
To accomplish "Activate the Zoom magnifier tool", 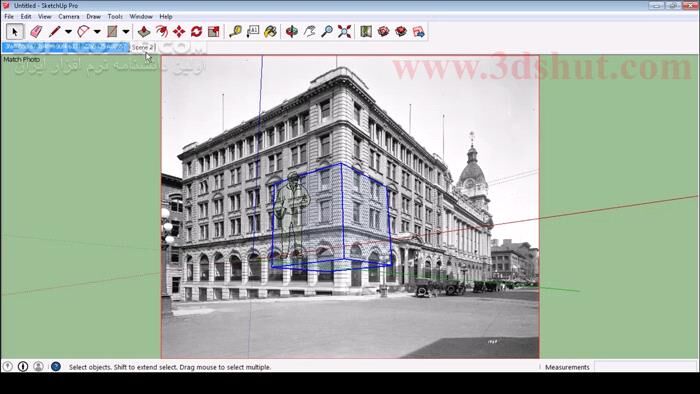I will click(x=327, y=32).
